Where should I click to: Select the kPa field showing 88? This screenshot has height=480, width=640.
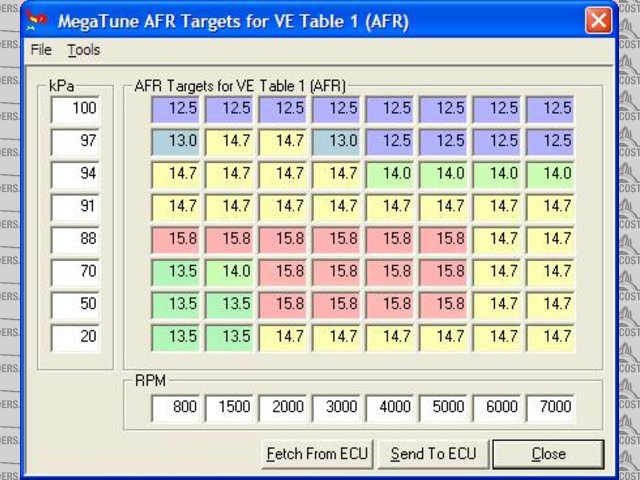(x=75, y=240)
